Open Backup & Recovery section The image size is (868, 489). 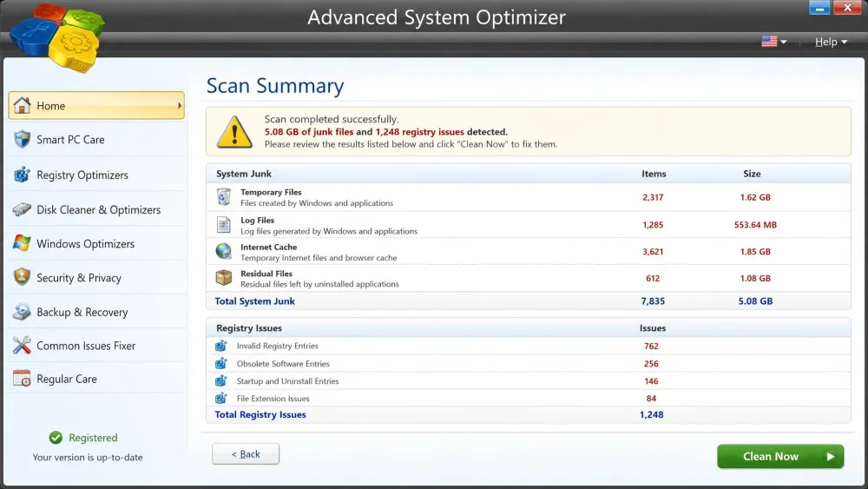pyautogui.click(x=96, y=312)
